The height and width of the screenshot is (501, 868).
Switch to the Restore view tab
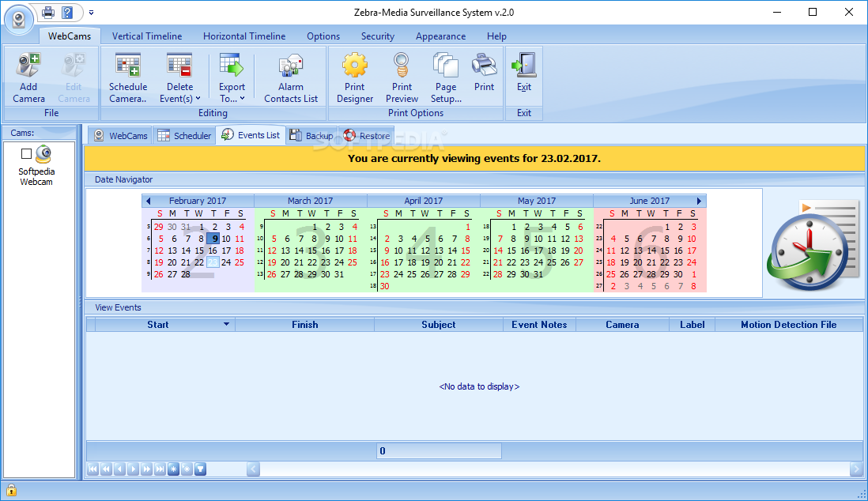pos(367,136)
